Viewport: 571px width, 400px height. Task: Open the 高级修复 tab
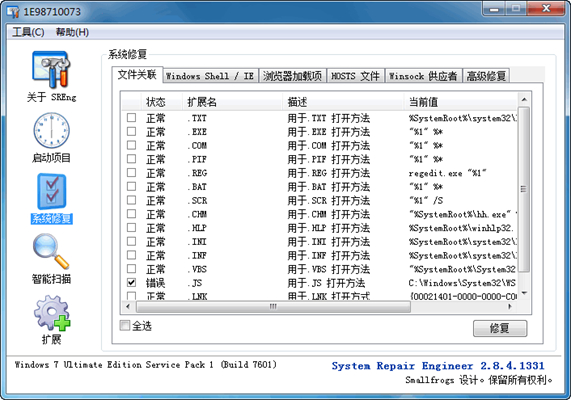pyautogui.click(x=486, y=76)
